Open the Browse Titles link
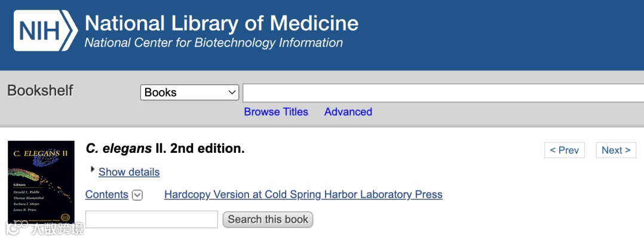 coord(276,112)
